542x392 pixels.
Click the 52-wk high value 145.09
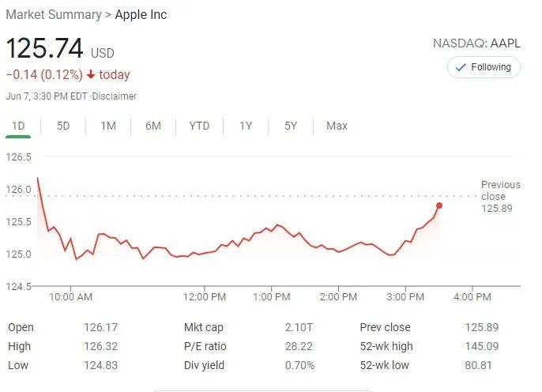482,346
